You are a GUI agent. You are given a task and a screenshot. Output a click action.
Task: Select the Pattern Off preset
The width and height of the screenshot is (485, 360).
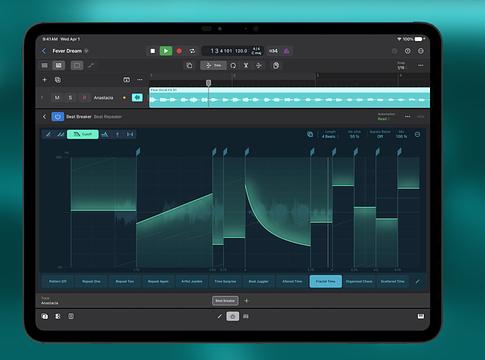[58, 281]
